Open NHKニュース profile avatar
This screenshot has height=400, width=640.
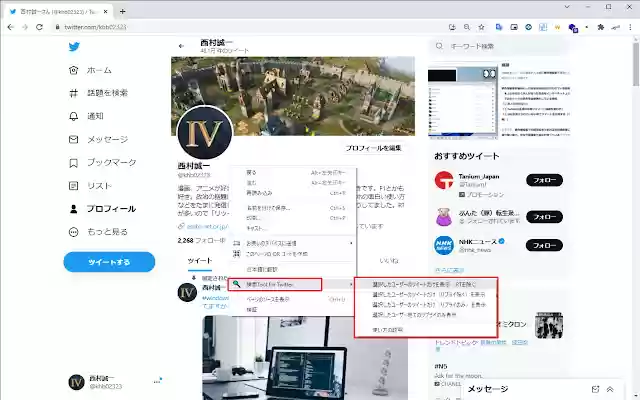click(x=444, y=245)
